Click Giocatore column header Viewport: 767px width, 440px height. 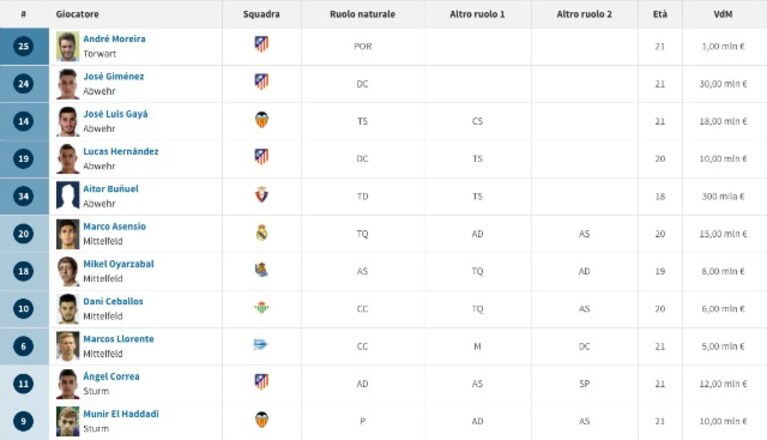coord(77,14)
